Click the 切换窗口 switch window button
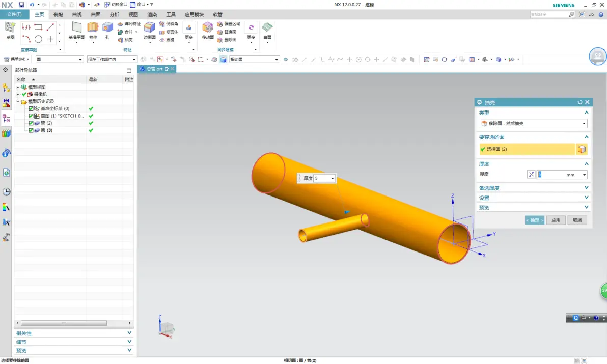This screenshot has width=607, height=364. pos(116,5)
